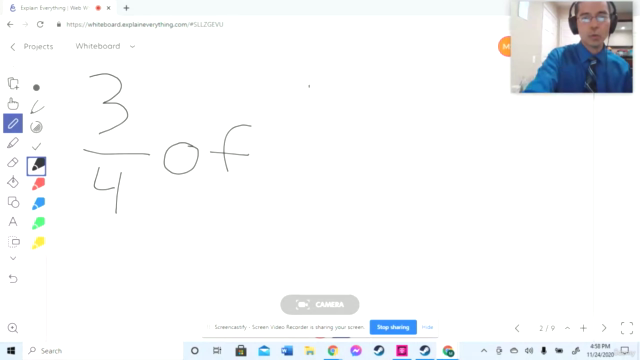
Task: Select the Fill bucket tool
Action: [13, 182]
